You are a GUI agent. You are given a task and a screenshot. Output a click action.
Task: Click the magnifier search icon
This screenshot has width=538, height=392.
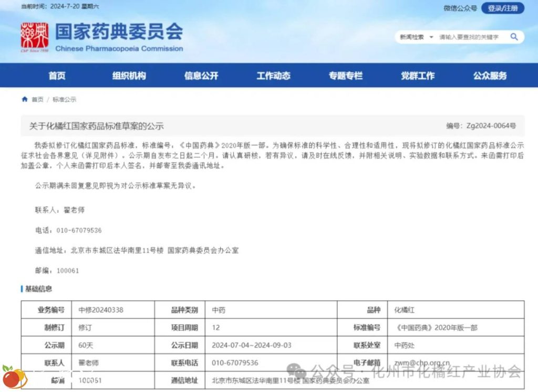click(x=514, y=37)
